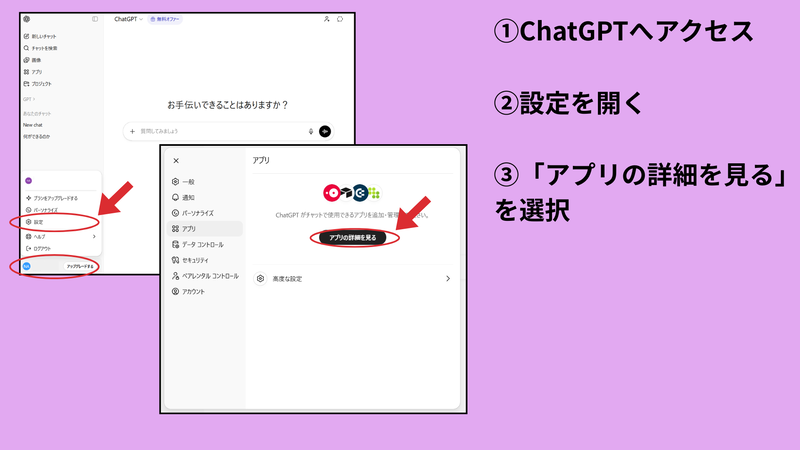Open the セキュリティ settings tab
The height and width of the screenshot is (450, 800).
pos(205,260)
